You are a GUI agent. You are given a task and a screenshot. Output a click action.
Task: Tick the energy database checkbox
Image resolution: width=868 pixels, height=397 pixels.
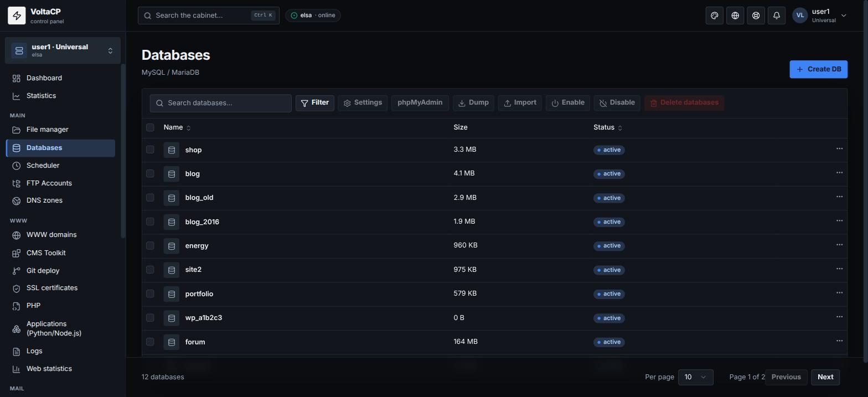coord(150,245)
